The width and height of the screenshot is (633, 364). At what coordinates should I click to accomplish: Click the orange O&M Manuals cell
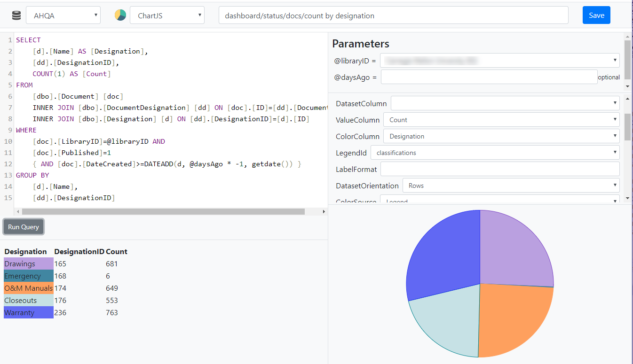28,288
